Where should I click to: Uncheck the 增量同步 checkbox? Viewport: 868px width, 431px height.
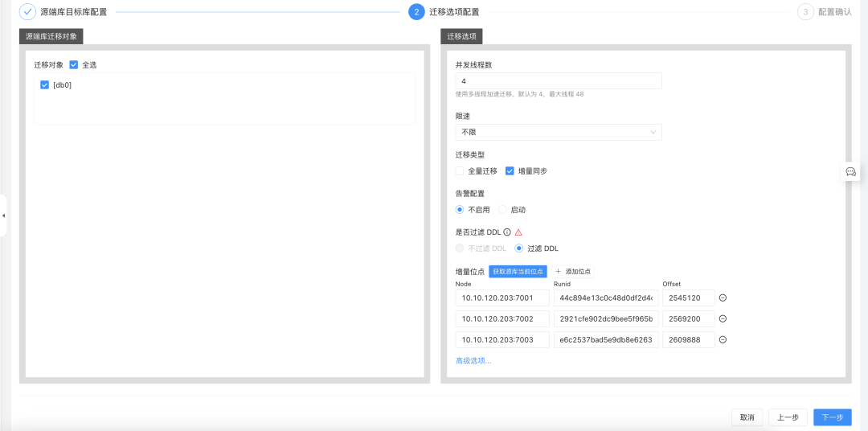[510, 171]
